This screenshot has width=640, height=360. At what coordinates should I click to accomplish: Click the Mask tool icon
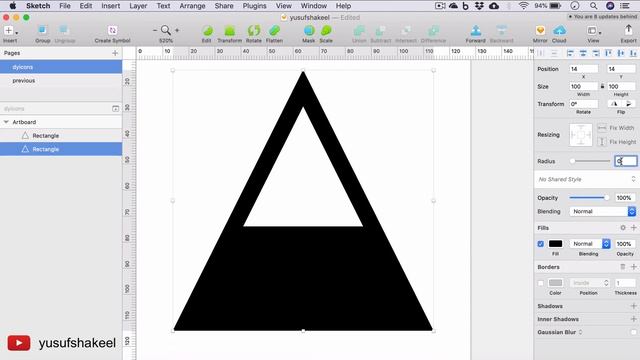point(309,30)
